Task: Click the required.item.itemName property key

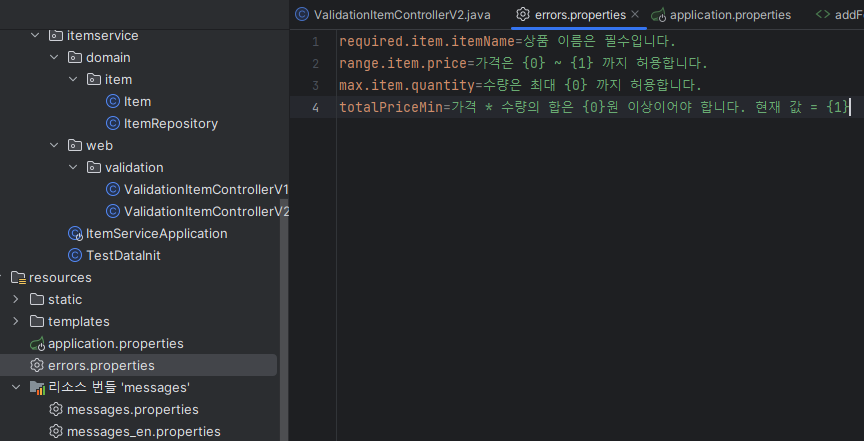Action: pos(427,41)
